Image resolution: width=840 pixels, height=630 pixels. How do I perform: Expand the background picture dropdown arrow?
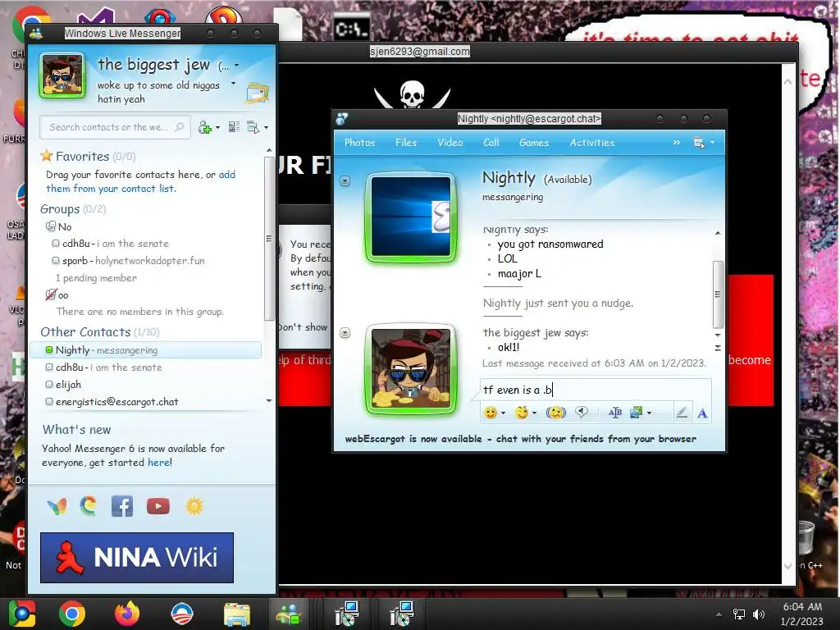pos(650,413)
